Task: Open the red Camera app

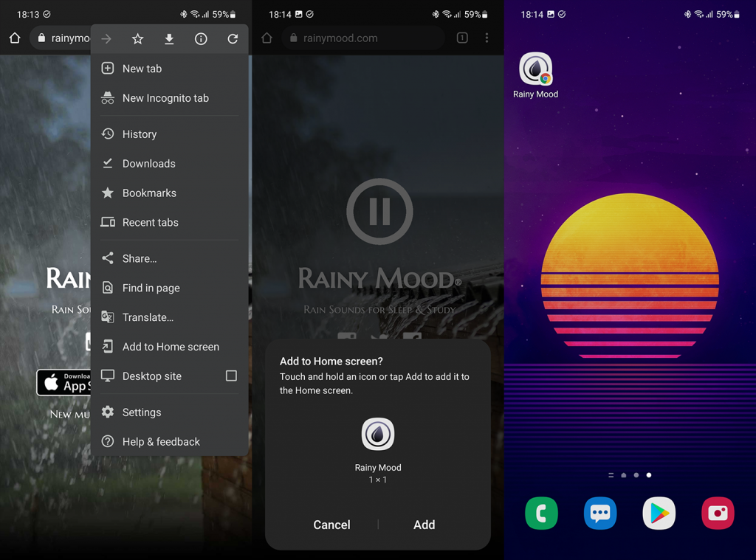Action: tap(718, 514)
